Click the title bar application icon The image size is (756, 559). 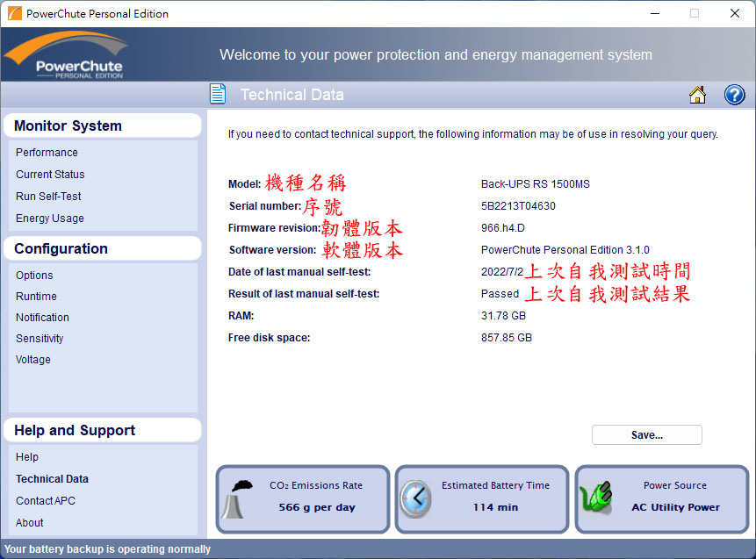[x=15, y=13]
